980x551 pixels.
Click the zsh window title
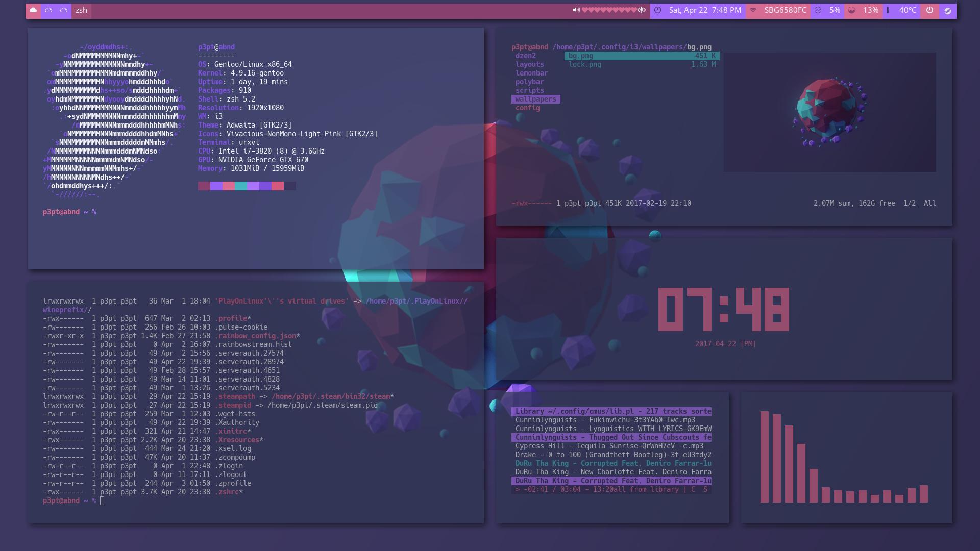[81, 10]
